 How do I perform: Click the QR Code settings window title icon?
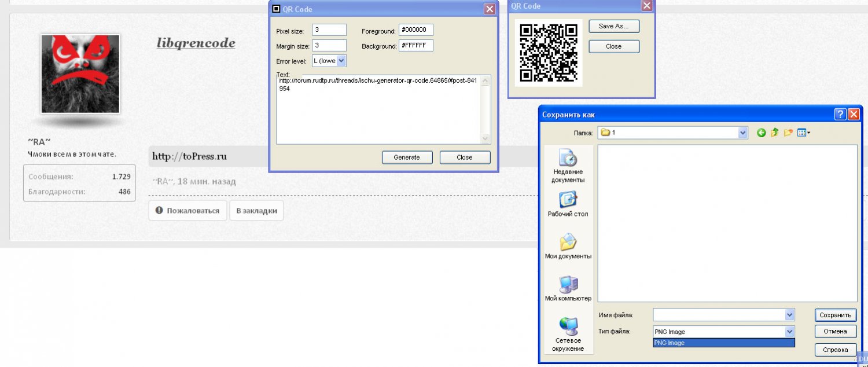coord(276,9)
